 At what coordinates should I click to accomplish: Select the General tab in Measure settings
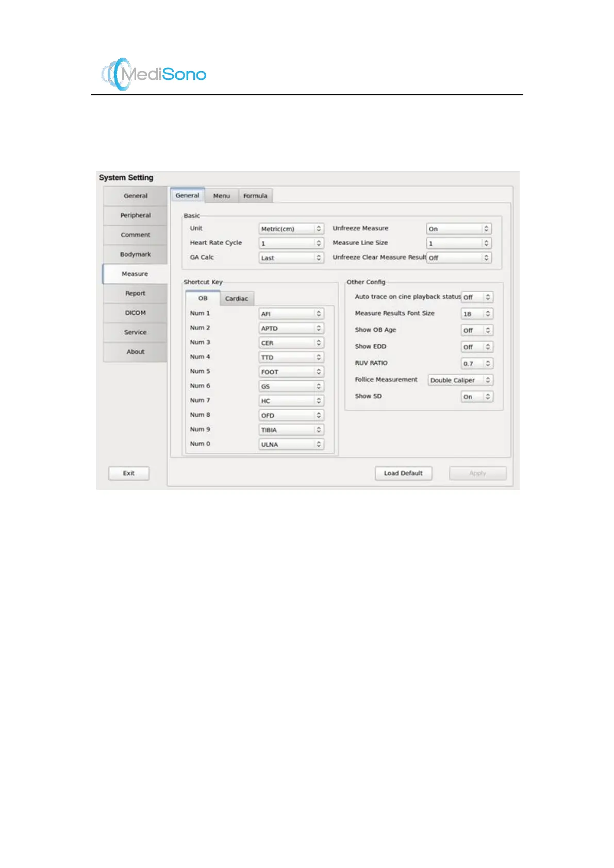(187, 195)
